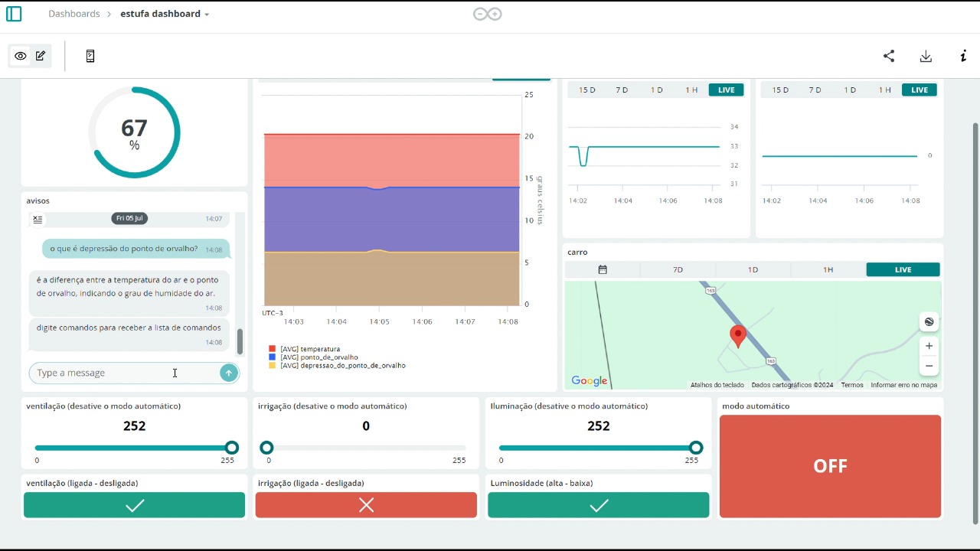Select 1 H on first line chart

[x=691, y=90]
